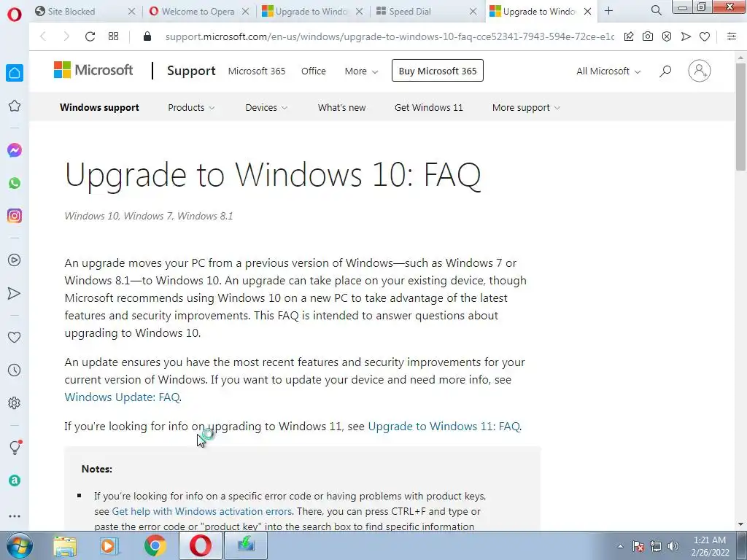The height and width of the screenshot is (560, 747).
Task: Reload the current page
Action: 90,36
